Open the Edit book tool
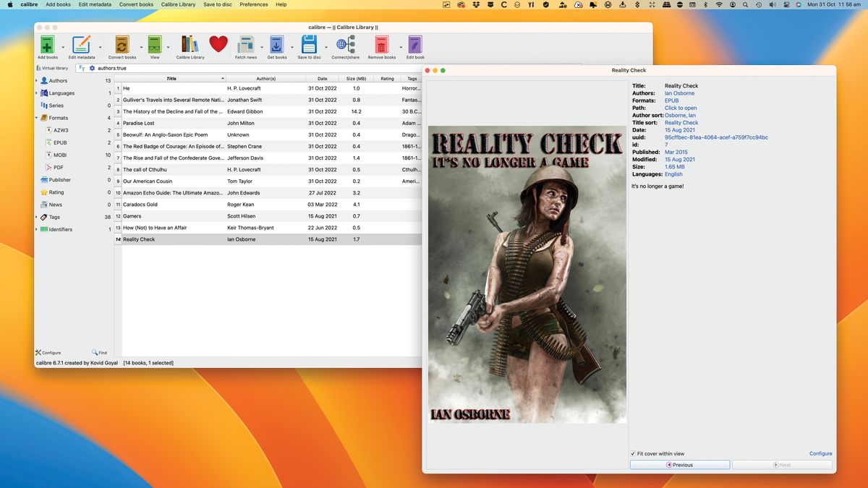868x488 pixels. point(414,45)
